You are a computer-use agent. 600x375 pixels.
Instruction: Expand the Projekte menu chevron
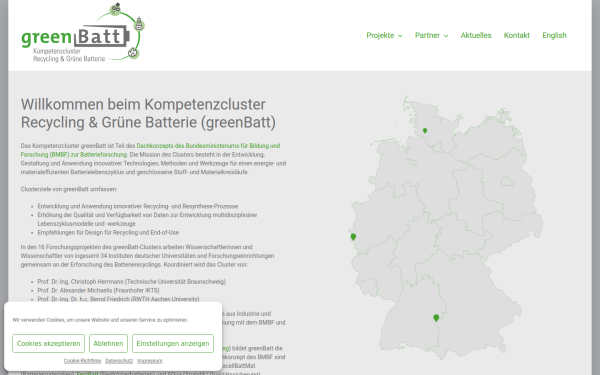coord(400,36)
